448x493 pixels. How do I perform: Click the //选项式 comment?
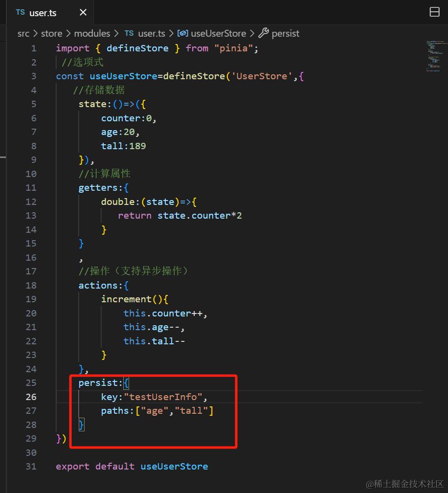click(x=82, y=62)
